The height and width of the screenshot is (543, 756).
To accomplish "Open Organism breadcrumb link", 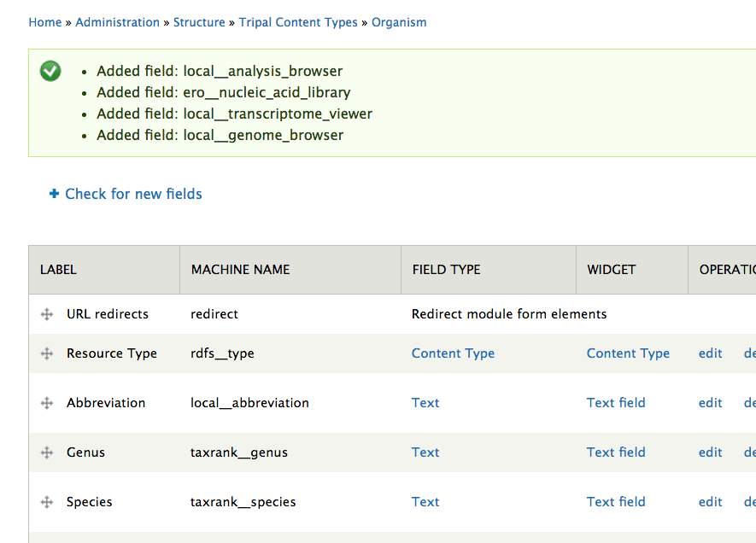I will pos(399,22).
